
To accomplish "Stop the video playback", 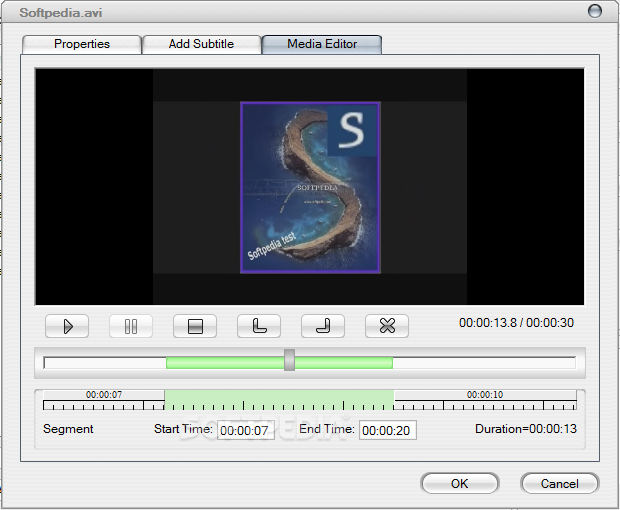I will coord(195,326).
